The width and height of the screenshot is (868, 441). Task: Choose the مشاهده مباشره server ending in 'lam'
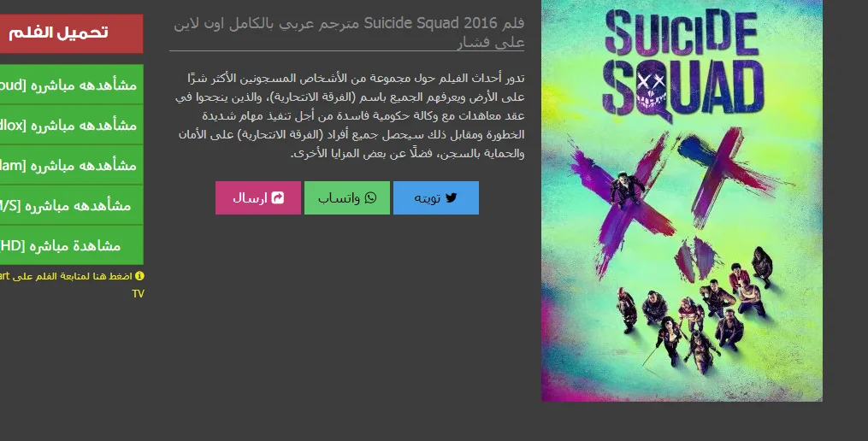pos(72,165)
